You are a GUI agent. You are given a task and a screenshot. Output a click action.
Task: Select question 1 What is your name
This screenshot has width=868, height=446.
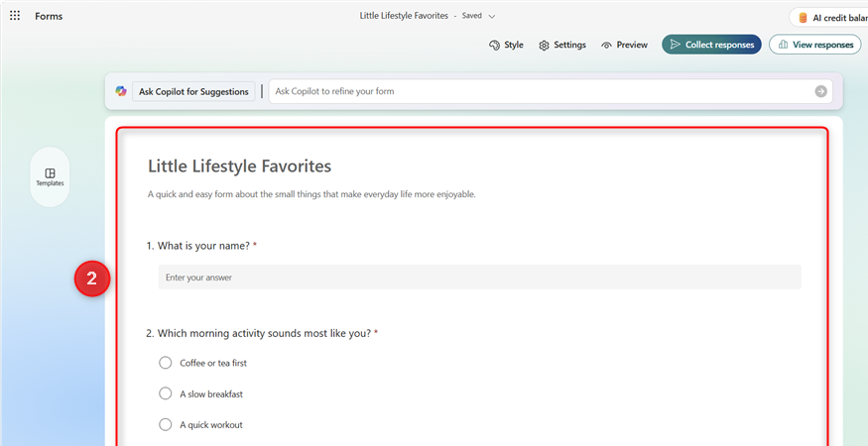pyautogui.click(x=201, y=246)
